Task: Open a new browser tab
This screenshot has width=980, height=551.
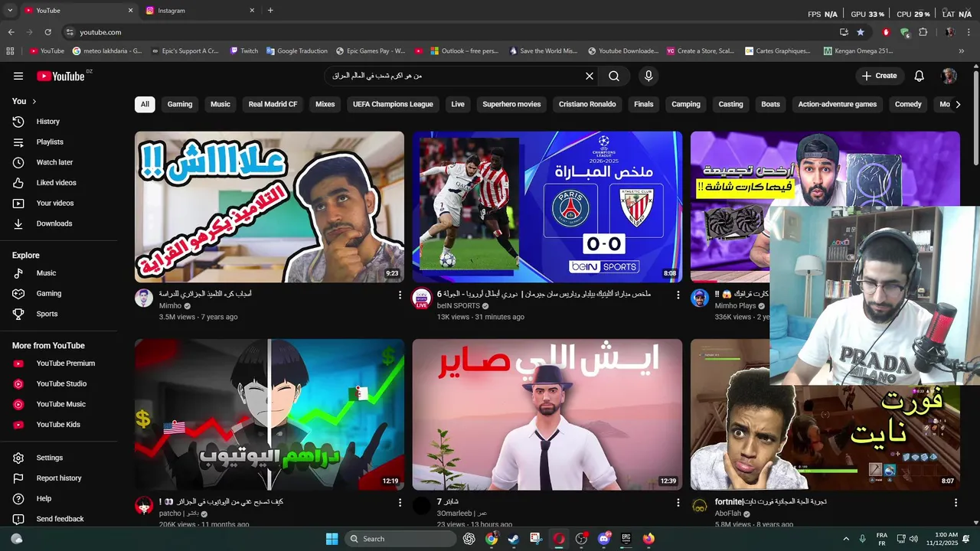Action: coord(270,11)
